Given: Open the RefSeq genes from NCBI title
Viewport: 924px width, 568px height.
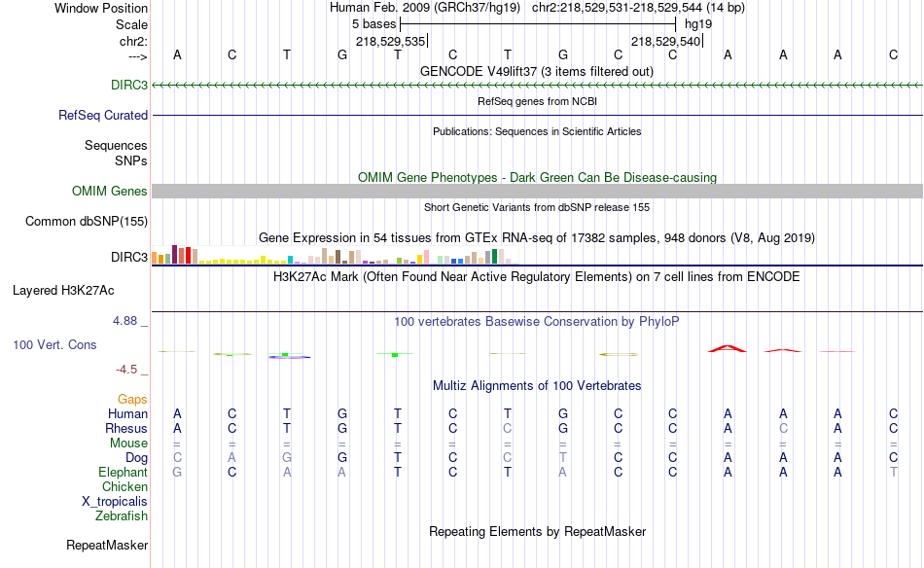Looking at the screenshot, I should (x=537, y=101).
